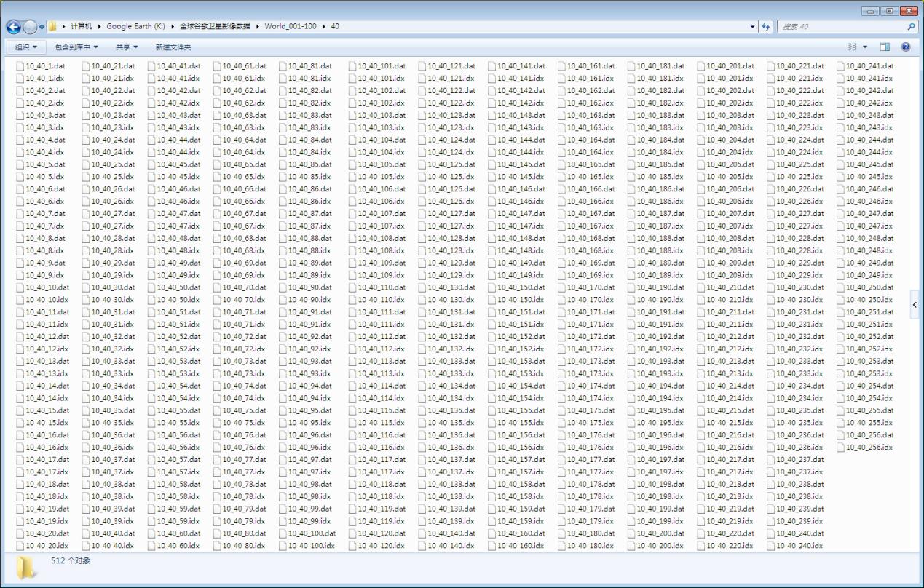Click the magnifier icon in search box
Viewport: 924px width, 588px height.
pyautogui.click(x=911, y=27)
